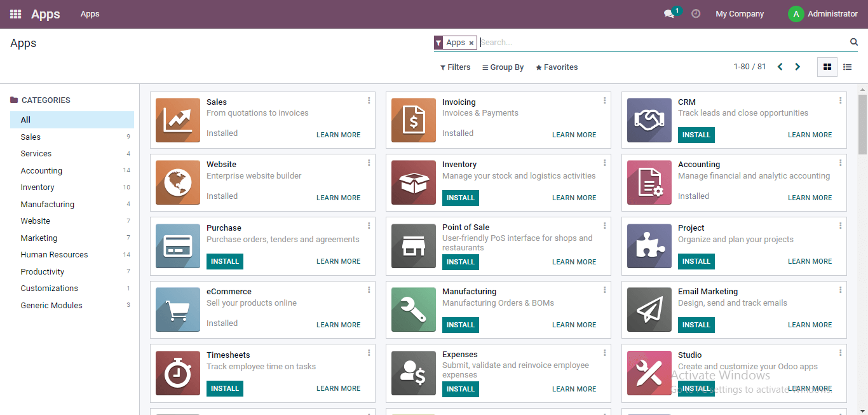868x415 pixels.
Task: Click the Sales app icon
Action: click(x=178, y=120)
